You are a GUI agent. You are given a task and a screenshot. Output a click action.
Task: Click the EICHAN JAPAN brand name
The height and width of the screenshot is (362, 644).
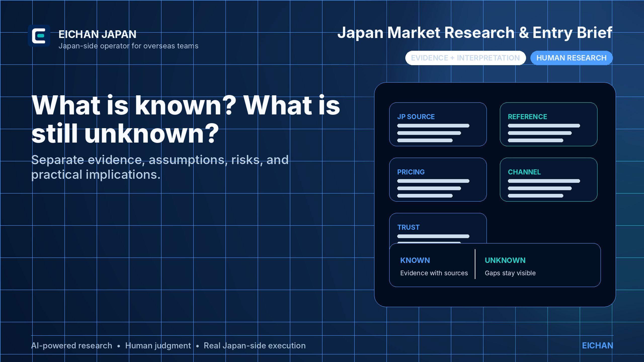point(97,34)
